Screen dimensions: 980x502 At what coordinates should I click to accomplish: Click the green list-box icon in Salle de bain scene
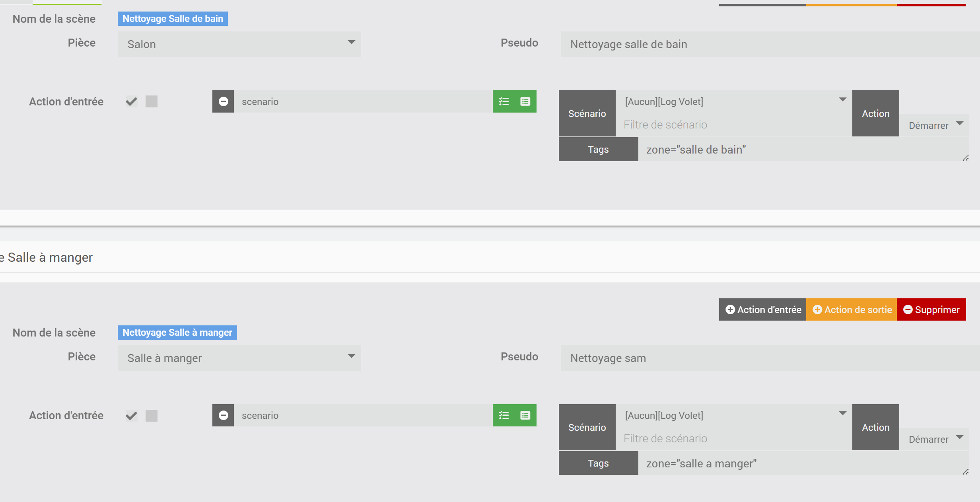click(525, 101)
